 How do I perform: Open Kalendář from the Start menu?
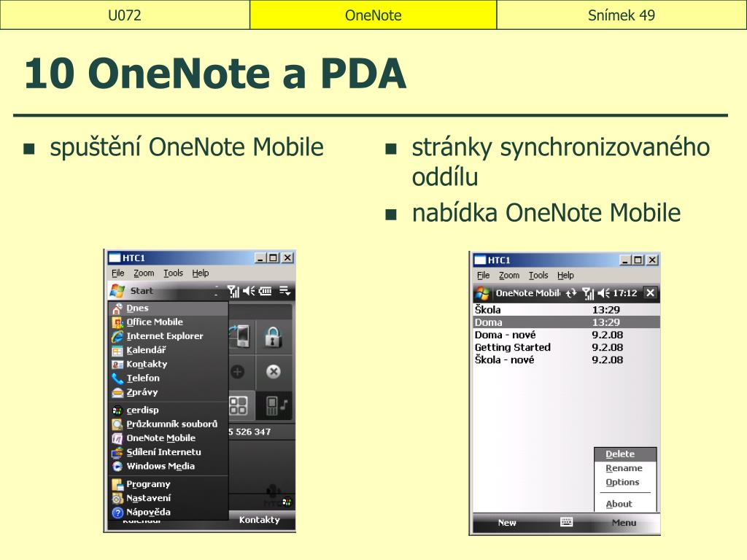click(x=169, y=351)
